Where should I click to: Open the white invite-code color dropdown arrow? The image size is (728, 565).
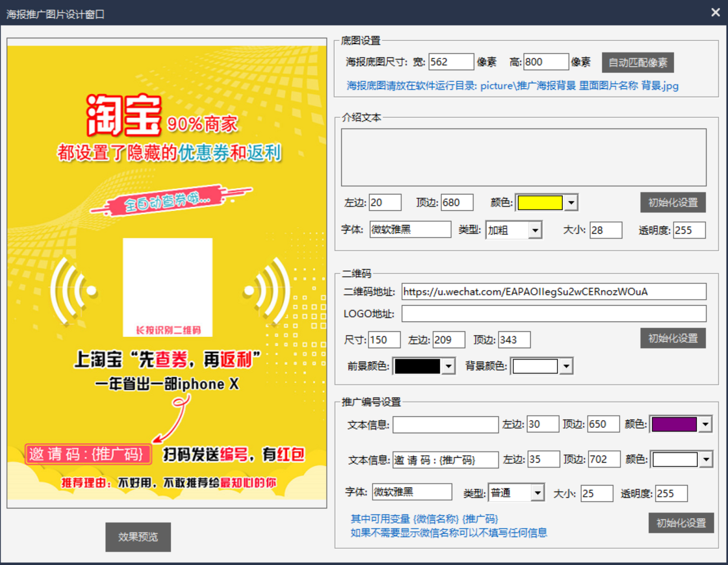[706, 459]
